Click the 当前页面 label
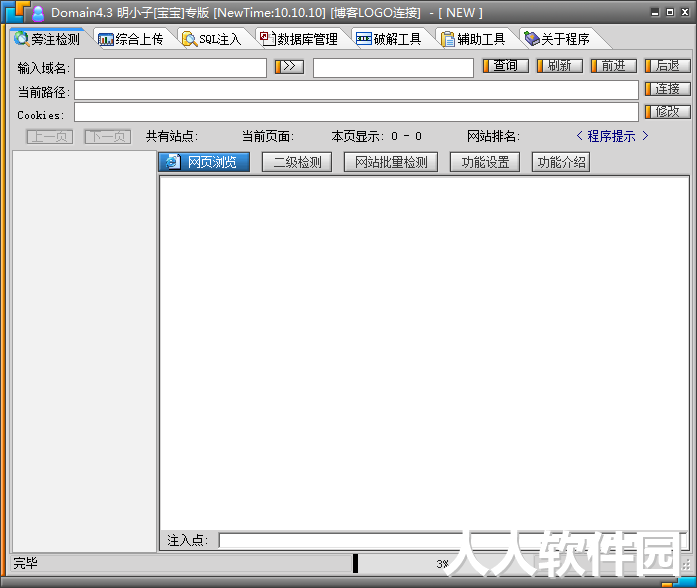The image size is (697, 588). (x=268, y=136)
